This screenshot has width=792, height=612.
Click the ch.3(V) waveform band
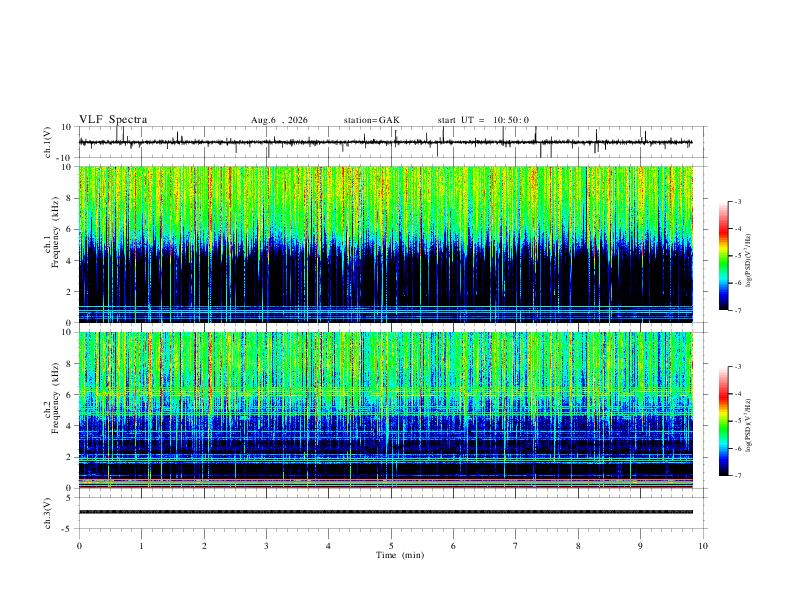385,512
